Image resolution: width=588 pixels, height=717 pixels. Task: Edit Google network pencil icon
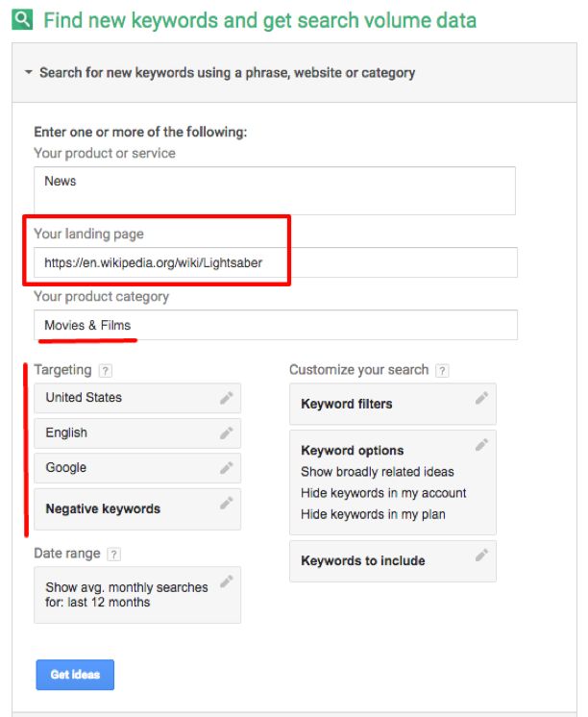pyautogui.click(x=226, y=468)
